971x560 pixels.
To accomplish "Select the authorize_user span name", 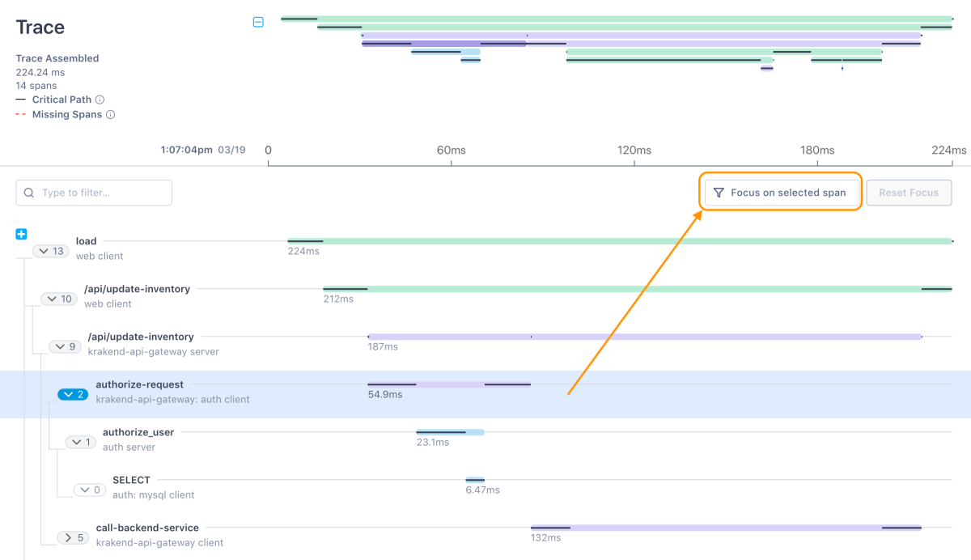I will click(138, 432).
